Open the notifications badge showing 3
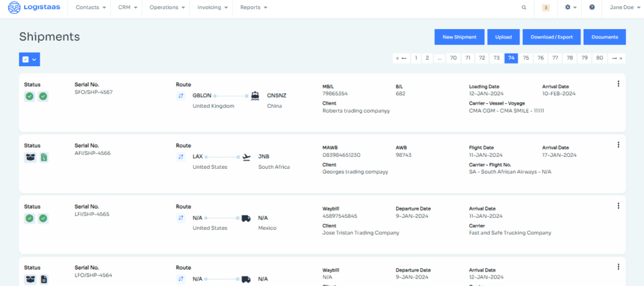Screen dimensions: 644x286 coord(546,8)
